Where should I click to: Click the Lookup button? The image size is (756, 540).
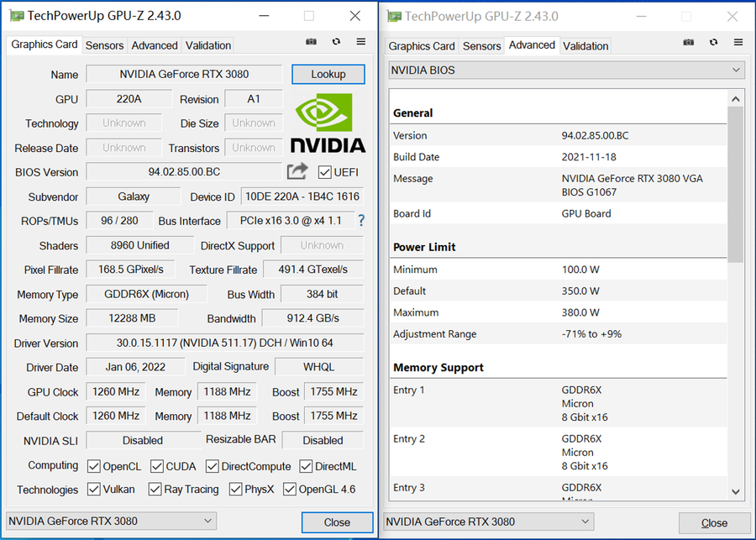328,74
